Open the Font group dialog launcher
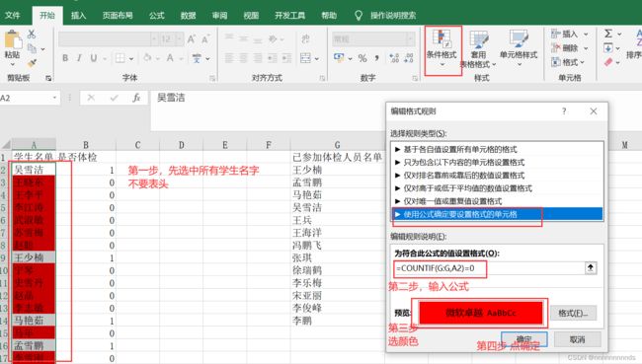Image resolution: width=642 pixels, height=364 pixels. point(212,78)
